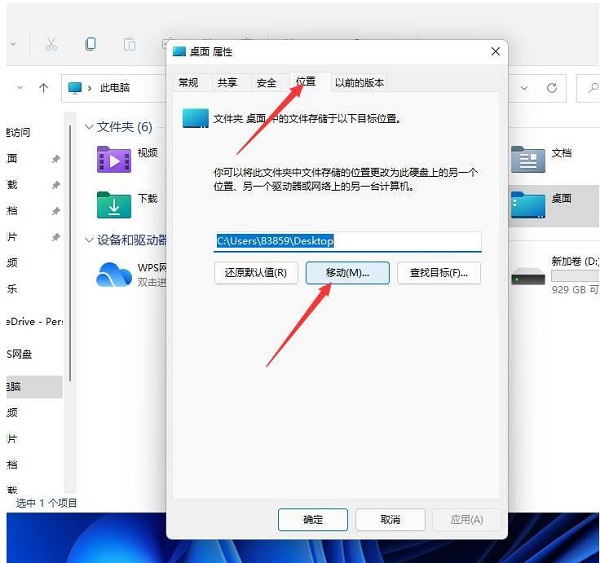This screenshot has height=563, width=600.
Task: Select 此电脑 highlighted sidebar item
Action: (x=34, y=387)
